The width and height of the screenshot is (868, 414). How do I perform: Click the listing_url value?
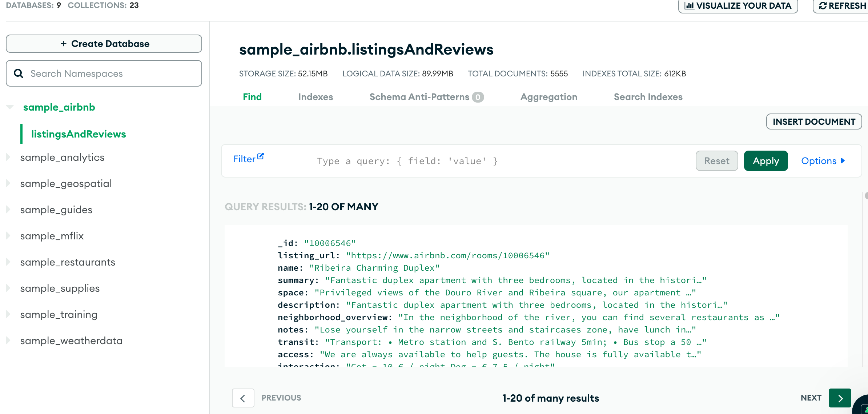coord(447,255)
